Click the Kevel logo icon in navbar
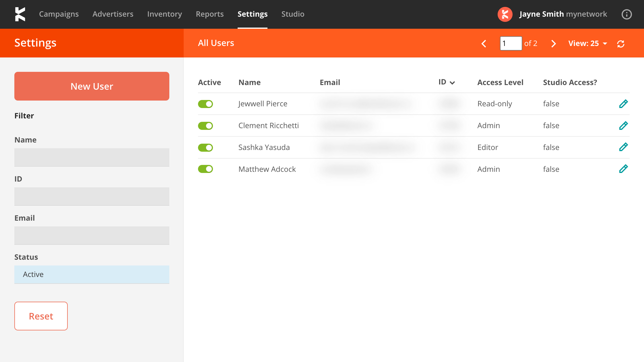644x362 pixels. [x=20, y=14]
